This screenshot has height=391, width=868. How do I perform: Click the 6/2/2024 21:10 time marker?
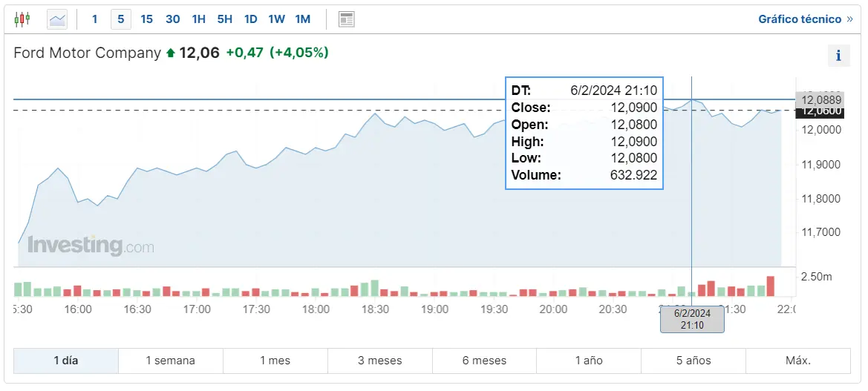pos(692,319)
